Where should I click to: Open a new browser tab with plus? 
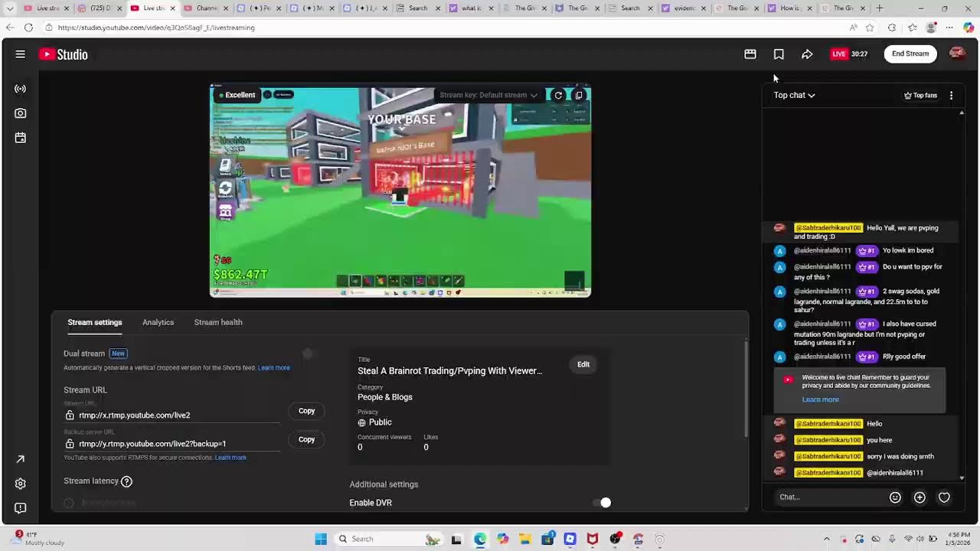point(879,8)
